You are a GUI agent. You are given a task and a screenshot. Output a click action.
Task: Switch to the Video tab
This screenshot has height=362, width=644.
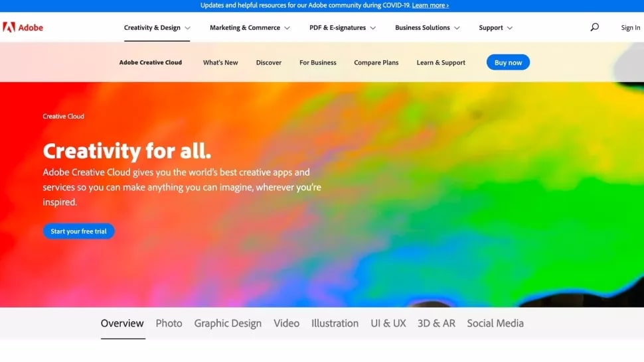pyautogui.click(x=286, y=323)
